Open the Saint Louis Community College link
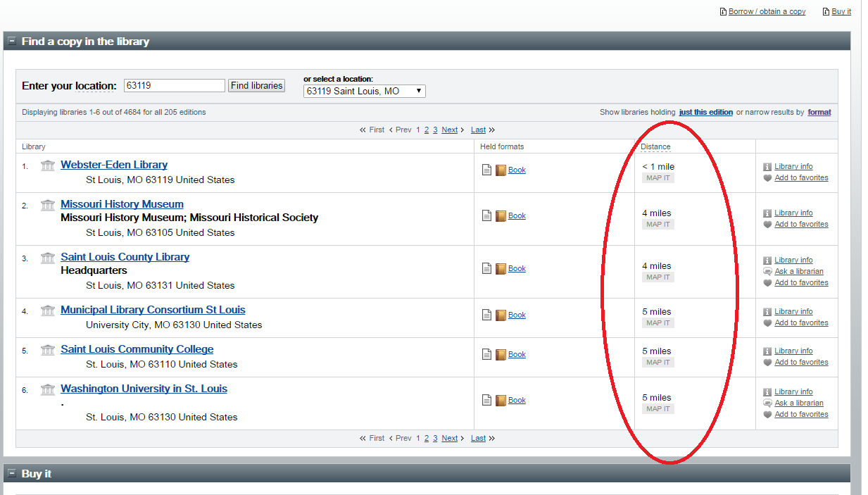Image resolution: width=868 pixels, height=495 pixels. click(x=137, y=349)
